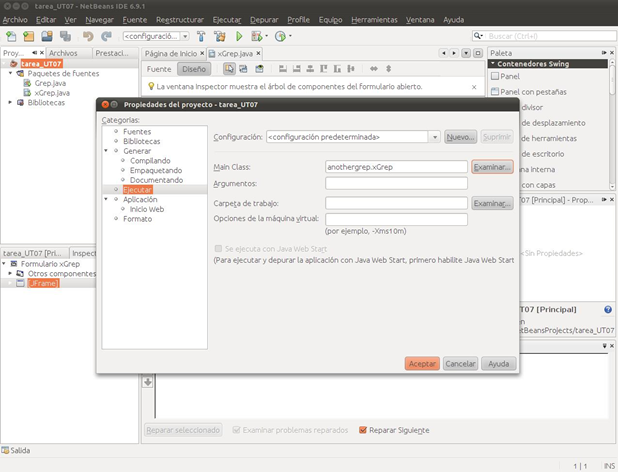Click the fifth align icon in designer toolbar

click(337, 69)
